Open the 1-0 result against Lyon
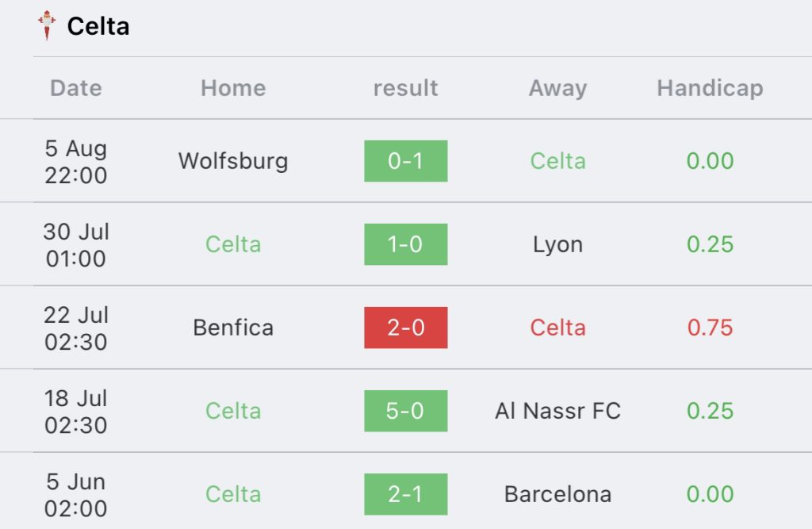This screenshot has width=812, height=529. 405,244
